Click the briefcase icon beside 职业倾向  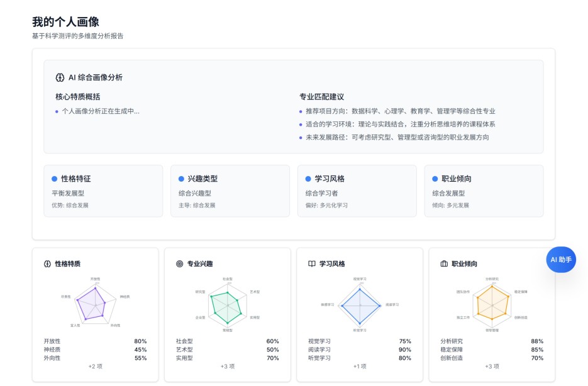click(x=444, y=264)
